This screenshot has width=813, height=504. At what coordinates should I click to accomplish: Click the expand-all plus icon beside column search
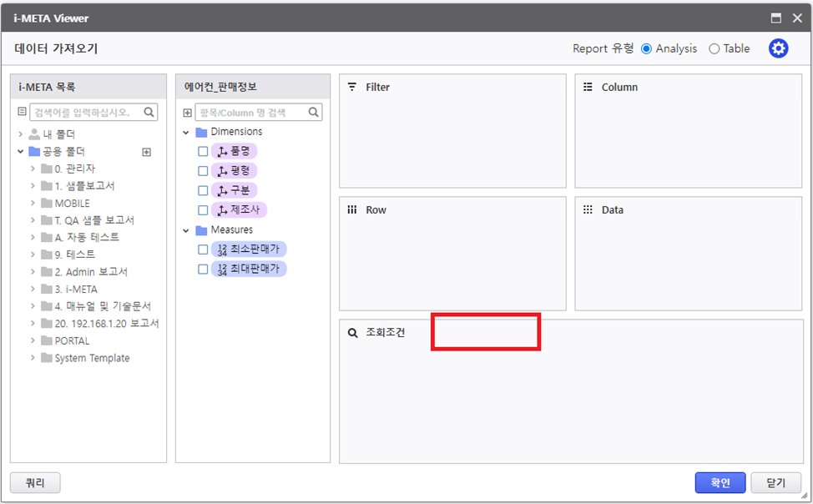tap(187, 113)
